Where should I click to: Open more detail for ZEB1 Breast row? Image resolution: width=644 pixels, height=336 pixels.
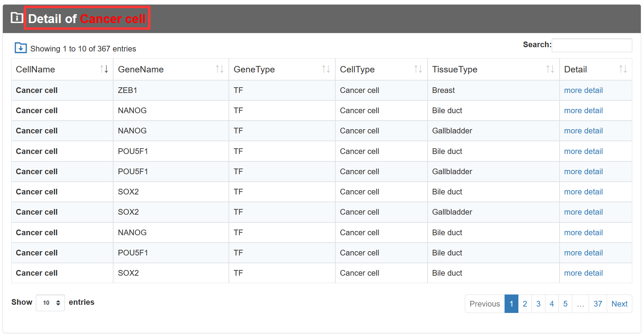tap(583, 90)
